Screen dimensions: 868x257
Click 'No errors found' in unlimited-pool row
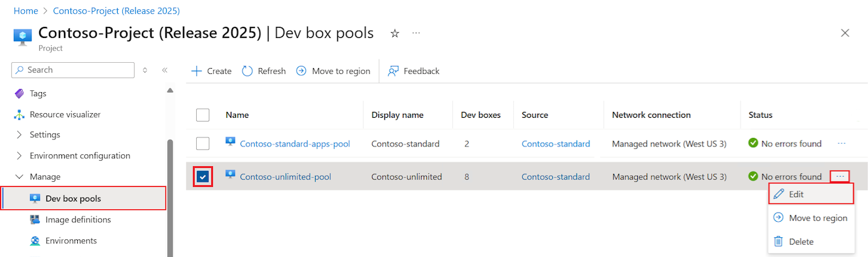792,177
